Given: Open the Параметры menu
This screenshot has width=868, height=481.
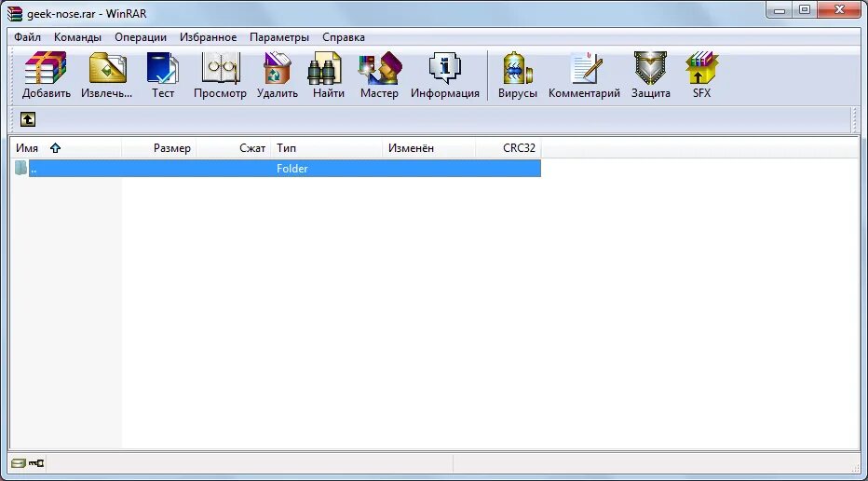Looking at the screenshot, I should (x=279, y=37).
